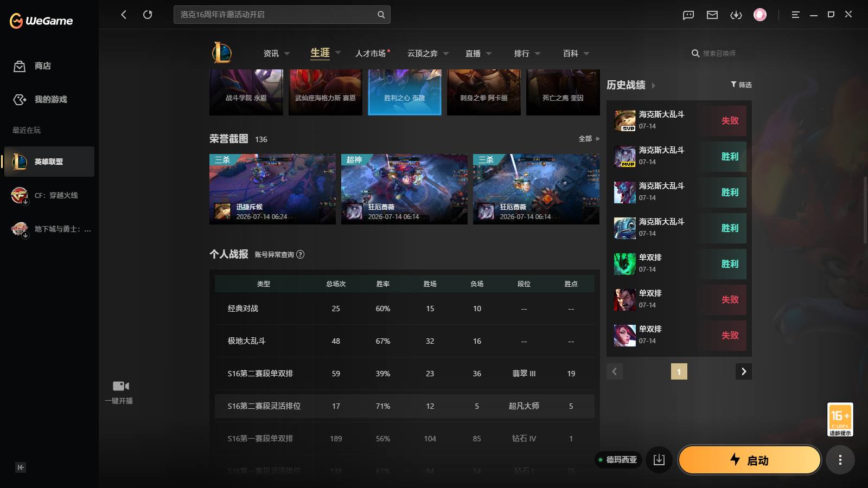Open the download manager icon
The height and width of the screenshot is (488, 868).
736,15
